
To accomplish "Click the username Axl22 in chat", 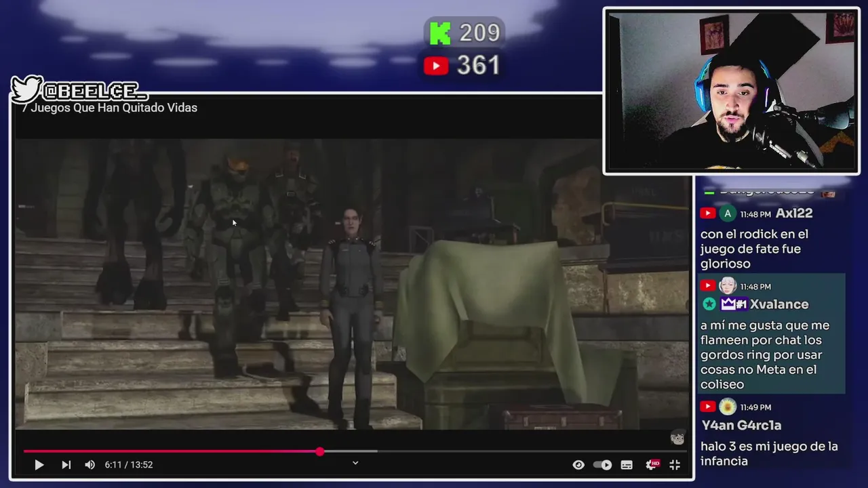I will pos(795,213).
